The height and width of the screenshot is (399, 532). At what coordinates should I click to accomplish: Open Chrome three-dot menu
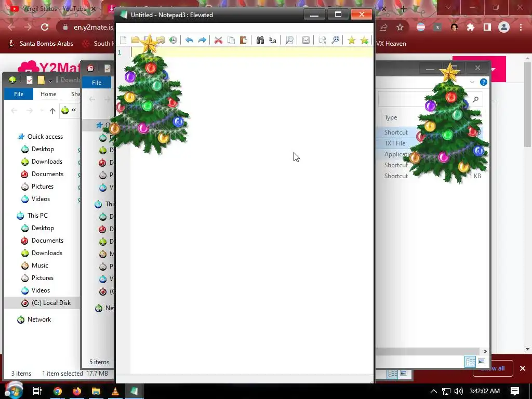coord(521,27)
